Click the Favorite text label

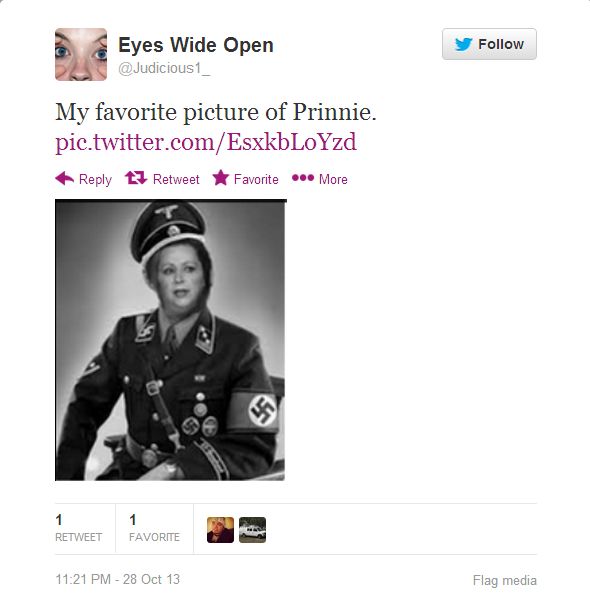tap(256, 179)
